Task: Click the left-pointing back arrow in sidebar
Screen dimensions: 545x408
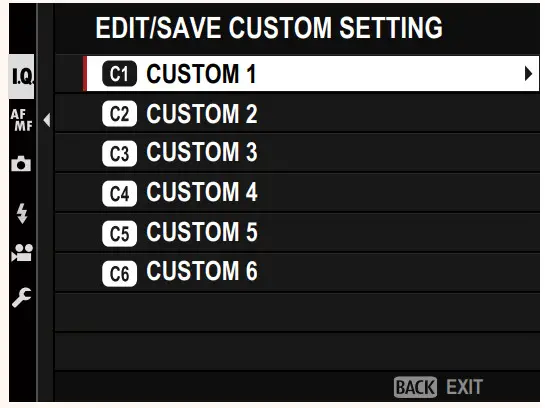Action: [x=47, y=120]
